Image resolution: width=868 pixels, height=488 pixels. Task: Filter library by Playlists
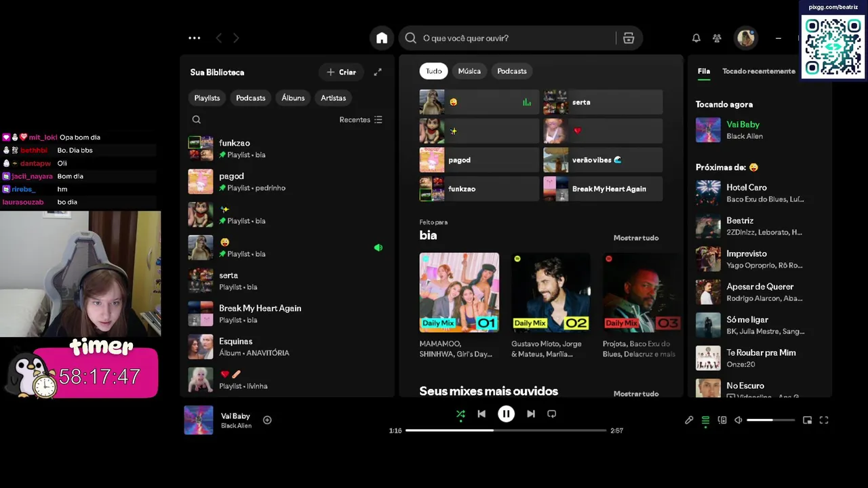click(x=207, y=98)
